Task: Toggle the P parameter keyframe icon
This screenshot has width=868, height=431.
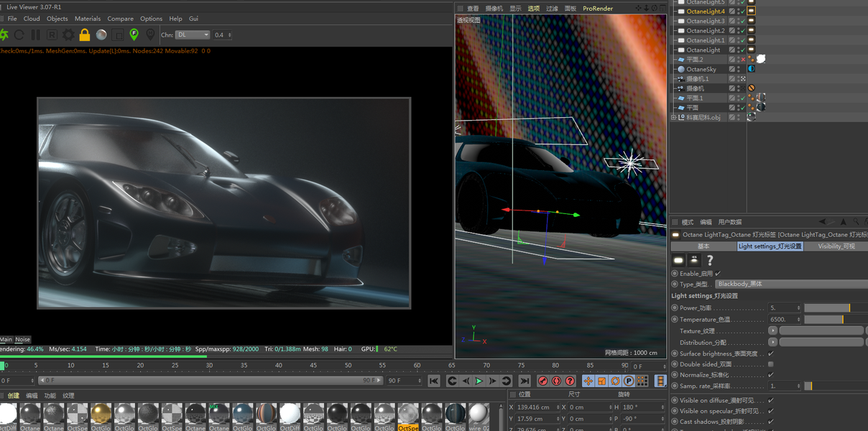Action: (629, 381)
